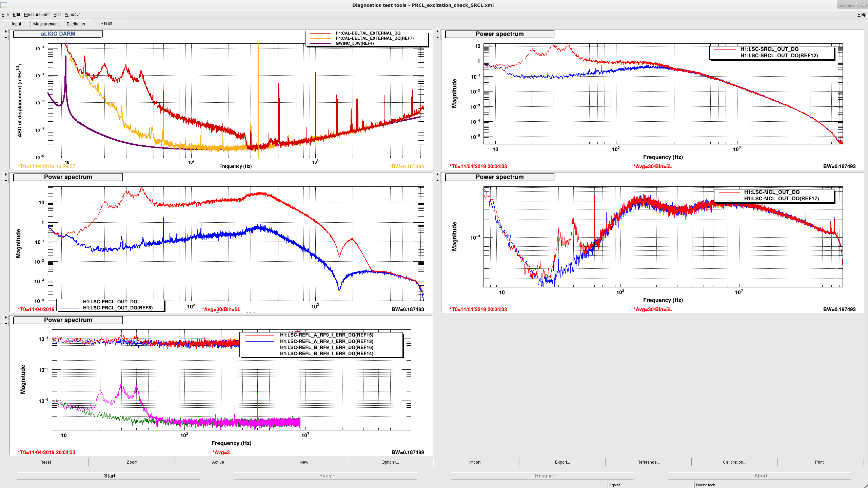Open the Plot menu
The image size is (868, 488).
point(57,14)
